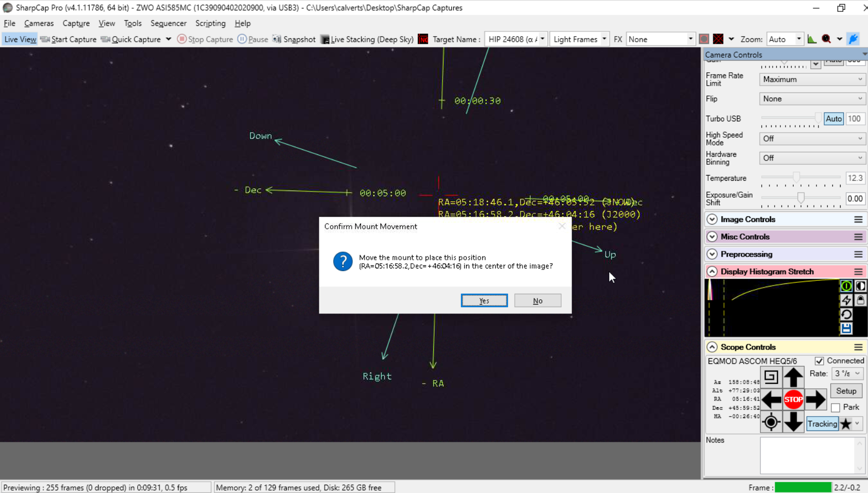Start Live Stacking (Deep Sky)
The image size is (868, 493).
pos(367,39)
